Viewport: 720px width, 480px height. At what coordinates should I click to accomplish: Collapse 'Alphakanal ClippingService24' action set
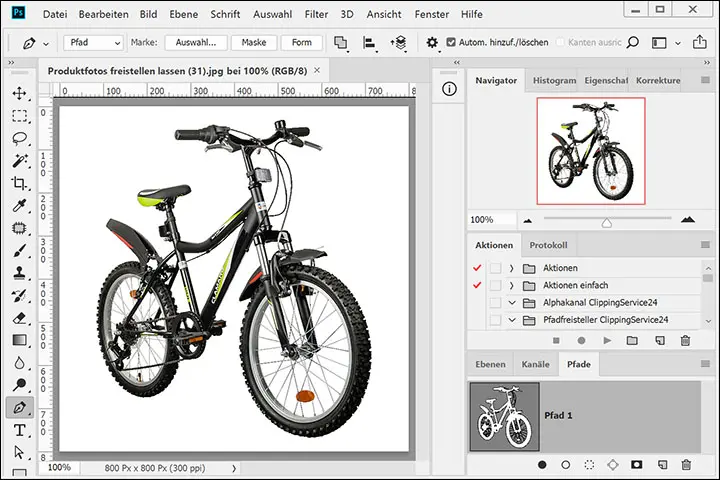(511, 303)
